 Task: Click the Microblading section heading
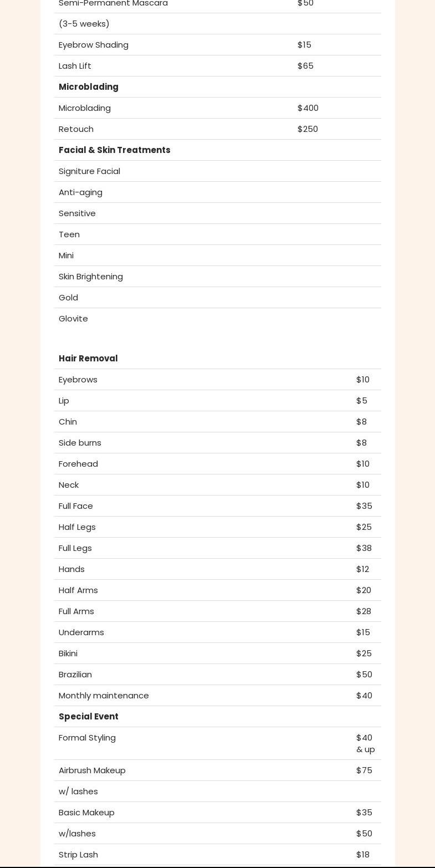coord(89,87)
